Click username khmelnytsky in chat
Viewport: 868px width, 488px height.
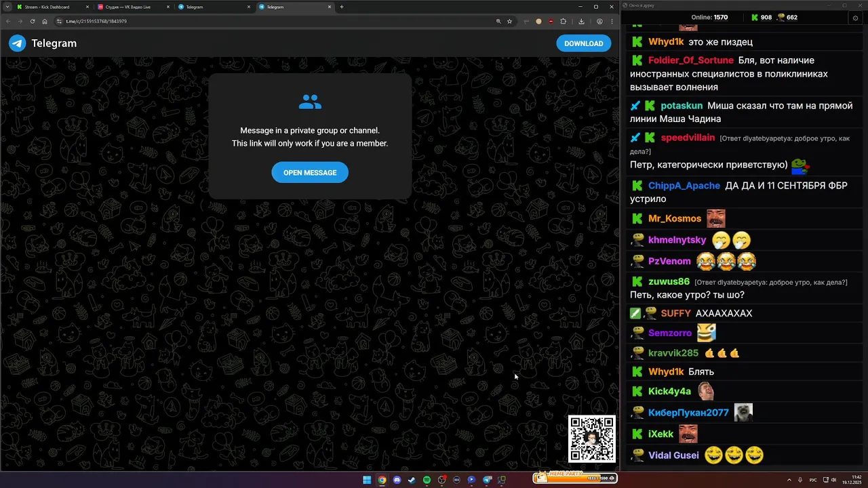click(x=677, y=240)
